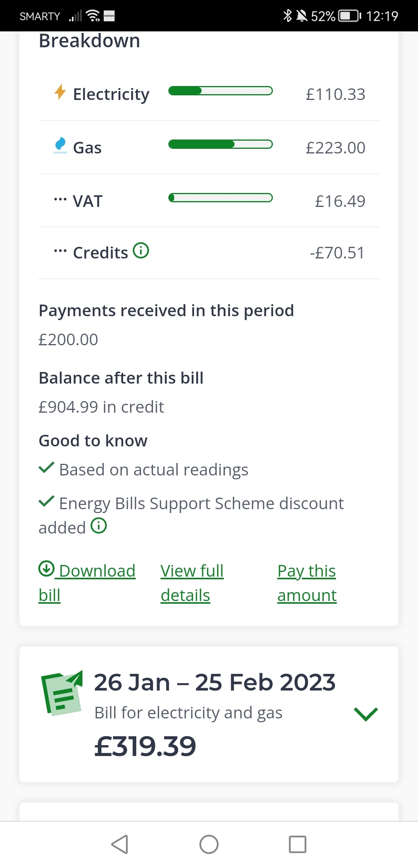Open the Credits info icon
The width and height of the screenshot is (418, 868).
[x=141, y=250]
